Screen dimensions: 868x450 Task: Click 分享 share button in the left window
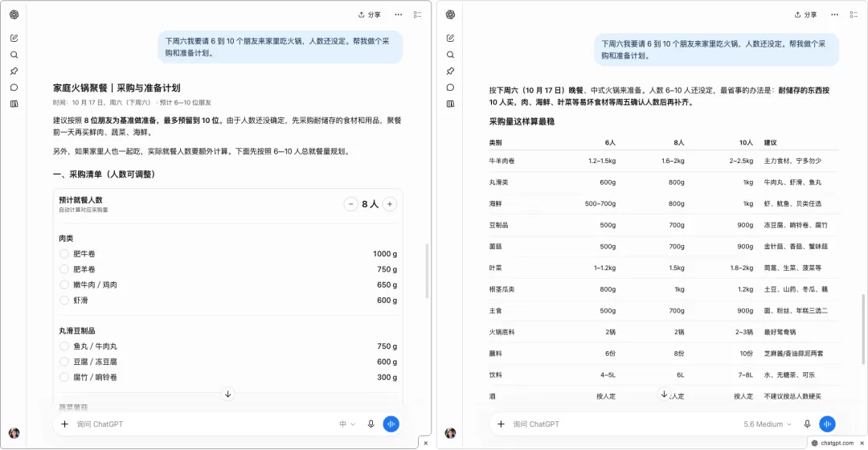(x=369, y=15)
